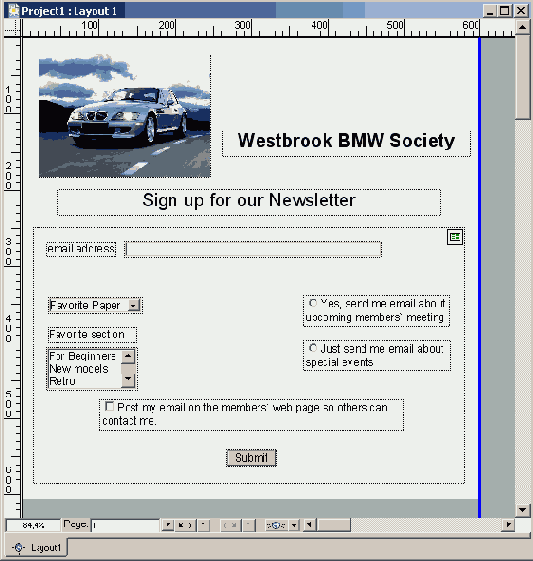Click the horizontal scrollbar right arrow
This screenshot has width=533, height=561.
[508, 525]
